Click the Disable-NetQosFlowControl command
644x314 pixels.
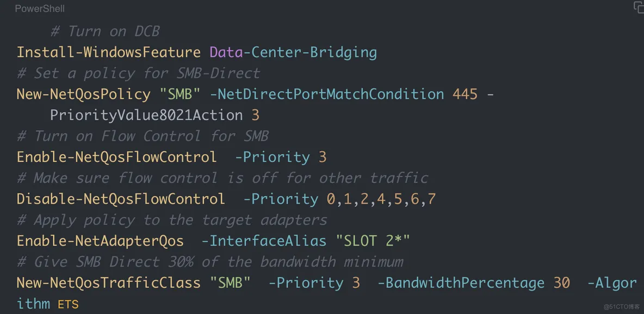click(121, 199)
